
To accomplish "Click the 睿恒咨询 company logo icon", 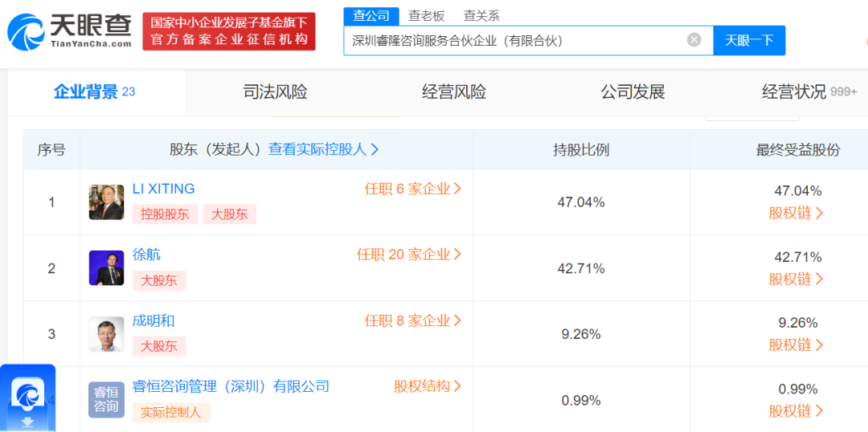I will pyautogui.click(x=106, y=400).
